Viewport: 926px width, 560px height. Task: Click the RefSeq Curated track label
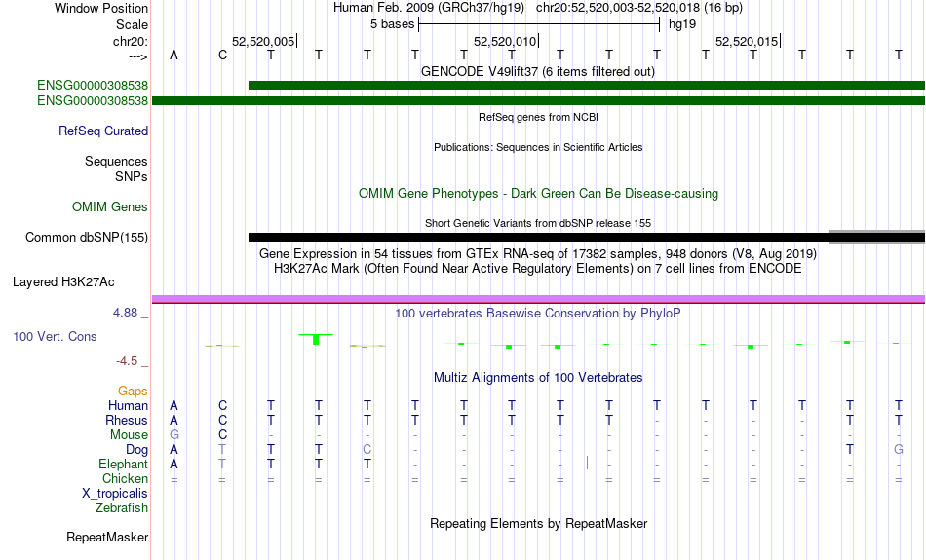(x=102, y=131)
